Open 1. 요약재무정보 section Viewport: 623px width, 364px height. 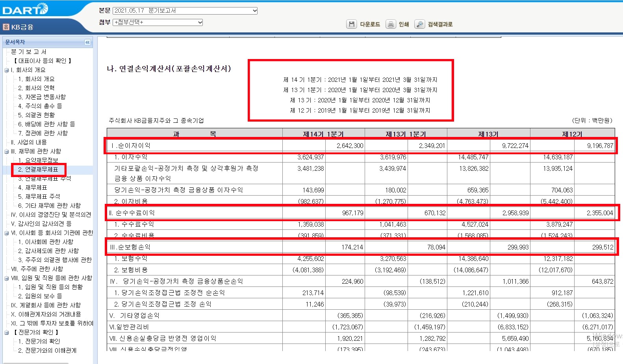[x=38, y=160]
